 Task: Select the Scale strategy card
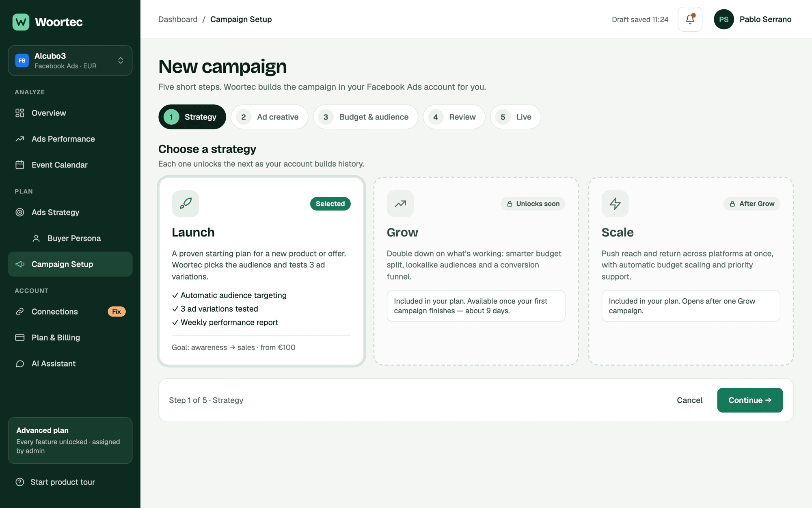pyautogui.click(x=691, y=271)
